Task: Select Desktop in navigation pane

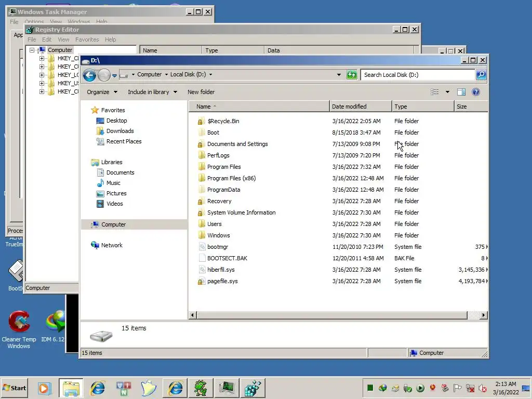Action: click(x=116, y=121)
